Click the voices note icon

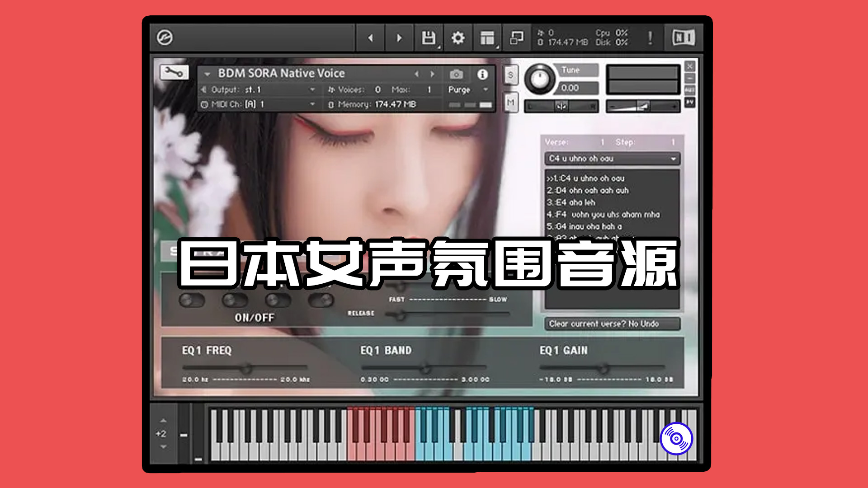[331, 89]
